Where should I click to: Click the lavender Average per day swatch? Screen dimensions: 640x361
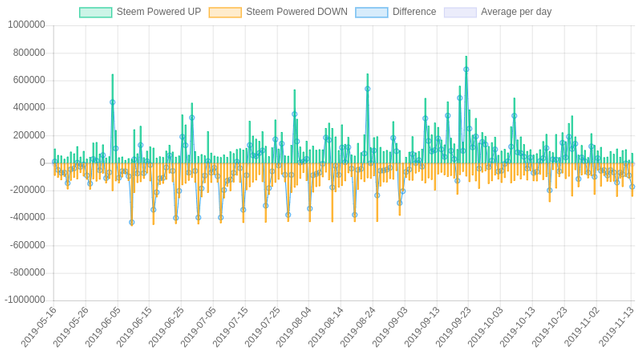(x=460, y=12)
